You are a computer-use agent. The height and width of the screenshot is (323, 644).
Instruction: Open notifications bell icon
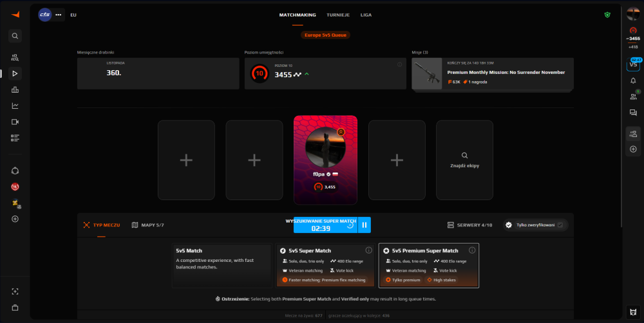[633, 80]
